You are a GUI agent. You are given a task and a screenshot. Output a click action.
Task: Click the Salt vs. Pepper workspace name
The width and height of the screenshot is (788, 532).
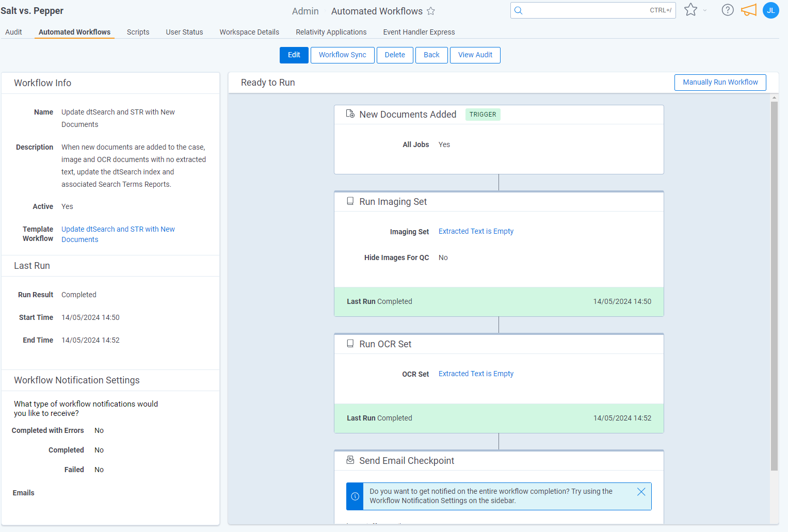coord(32,11)
